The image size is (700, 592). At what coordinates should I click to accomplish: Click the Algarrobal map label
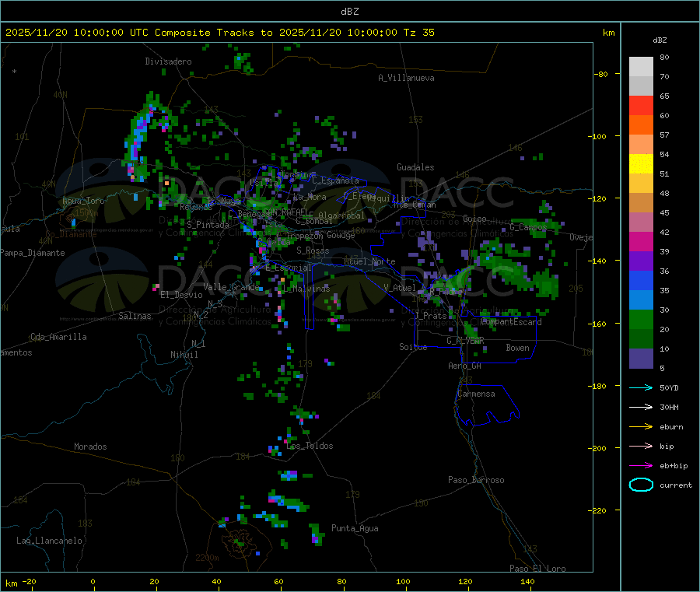click(341, 215)
